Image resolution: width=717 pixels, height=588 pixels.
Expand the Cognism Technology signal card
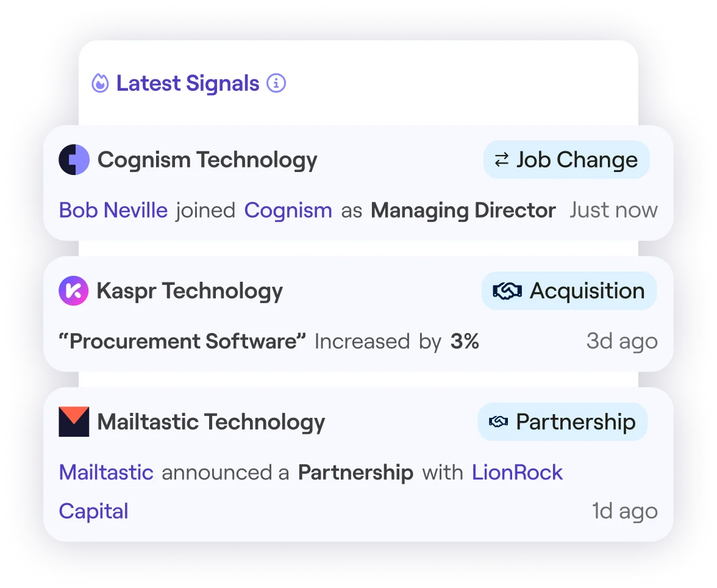[x=358, y=183]
